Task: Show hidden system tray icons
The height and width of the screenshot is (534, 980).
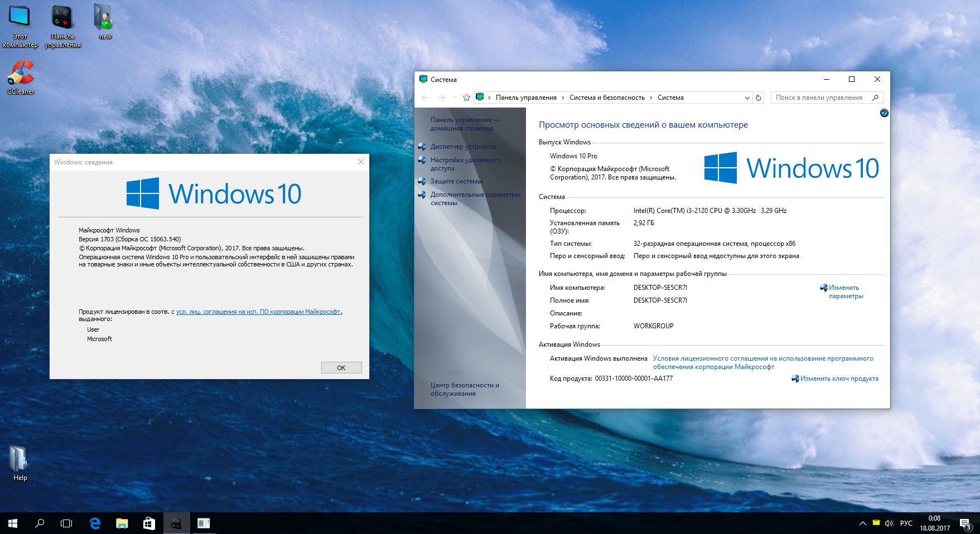Action: tap(862, 523)
